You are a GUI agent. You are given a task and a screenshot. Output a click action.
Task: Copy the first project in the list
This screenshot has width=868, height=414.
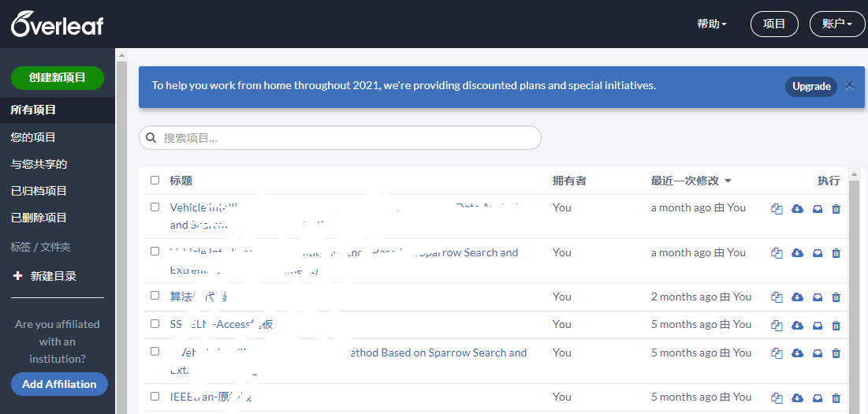coord(777,209)
